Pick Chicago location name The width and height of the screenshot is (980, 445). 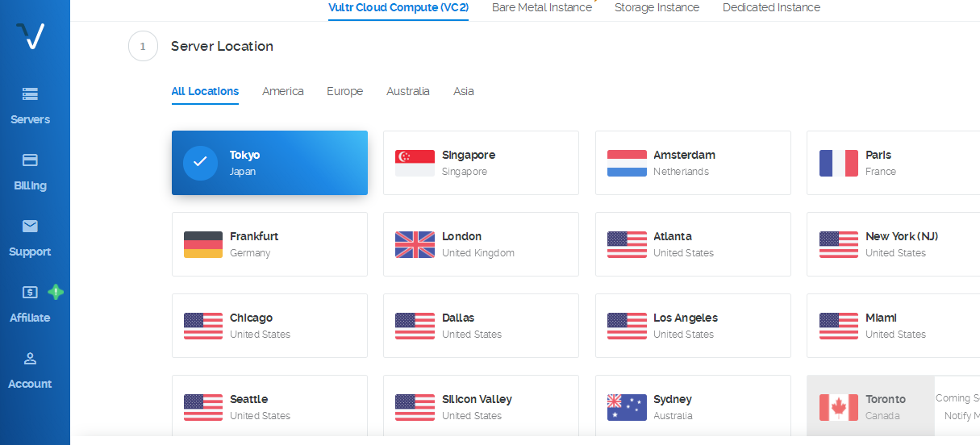click(251, 318)
